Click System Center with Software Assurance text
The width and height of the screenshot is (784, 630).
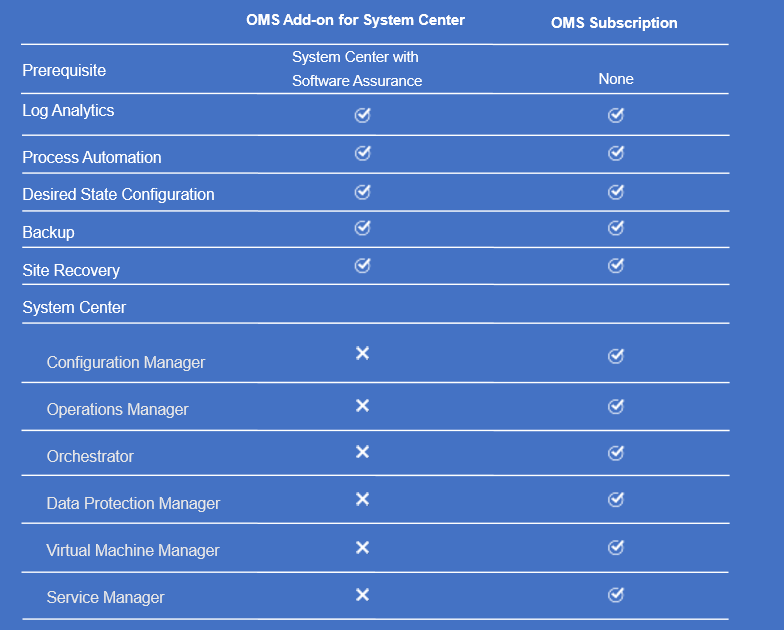point(357,69)
